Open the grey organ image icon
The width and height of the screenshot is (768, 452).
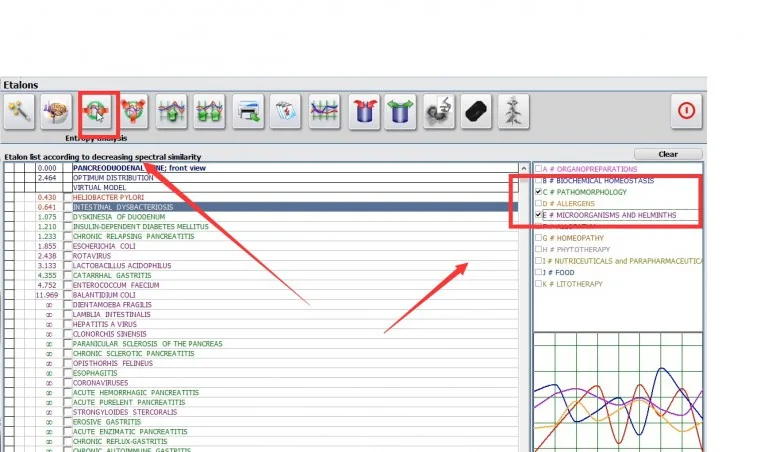[x=439, y=112]
